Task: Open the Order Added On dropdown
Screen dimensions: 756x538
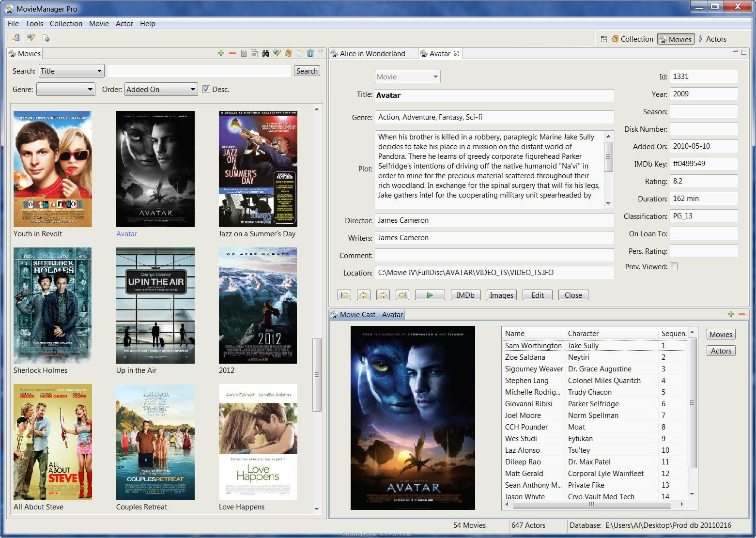Action: [161, 89]
